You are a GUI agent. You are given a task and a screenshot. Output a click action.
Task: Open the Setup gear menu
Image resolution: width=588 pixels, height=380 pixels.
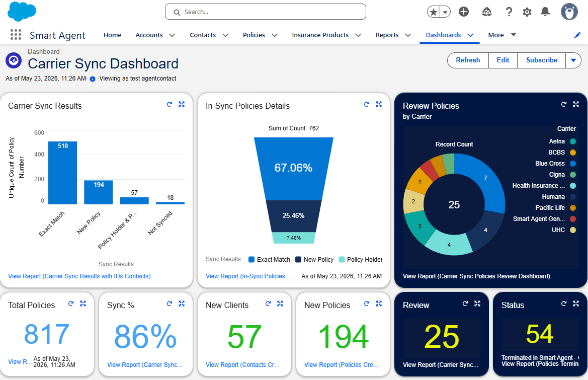(x=527, y=12)
